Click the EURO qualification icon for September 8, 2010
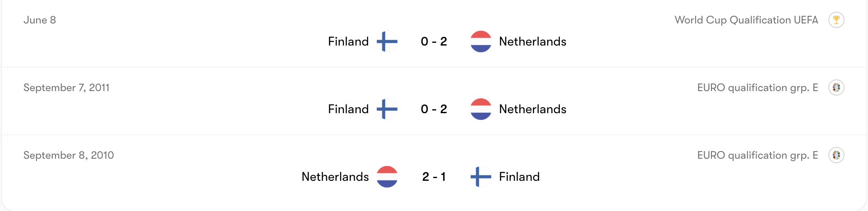This screenshot has width=868, height=211. 836,155
